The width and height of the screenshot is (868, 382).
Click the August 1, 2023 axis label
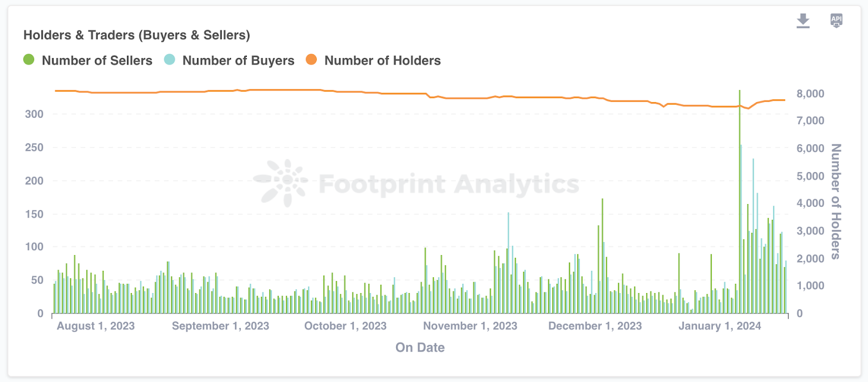coord(95,326)
